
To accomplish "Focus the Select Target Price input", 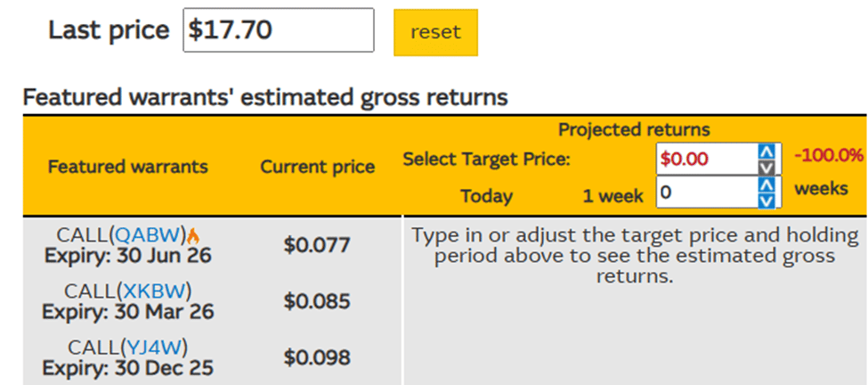I will pyautogui.click(x=705, y=159).
